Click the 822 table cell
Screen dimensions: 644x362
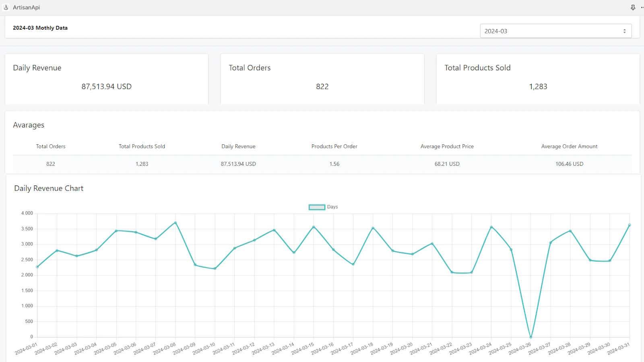pyautogui.click(x=51, y=164)
